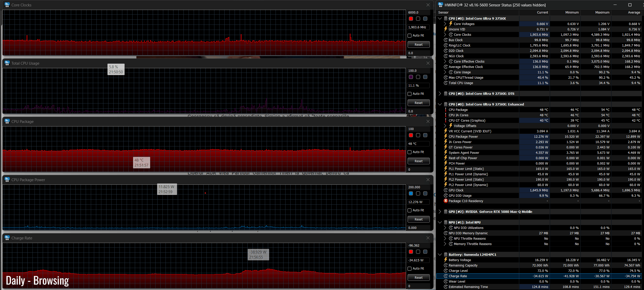Enable Auto Fit in the CPU Package Power graph
The height and width of the screenshot is (290, 644).
point(409,210)
